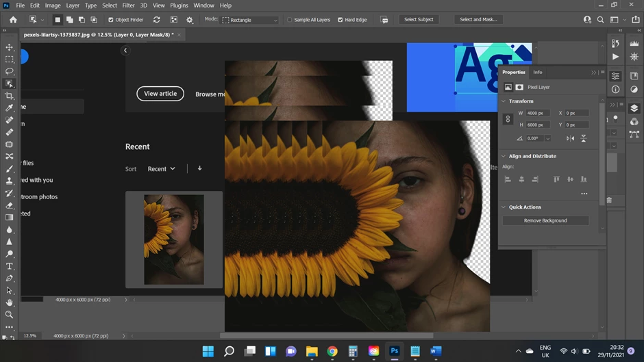Disable the Hard Edge checkbox
The height and width of the screenshot is (362, 644).
[340, 20]
